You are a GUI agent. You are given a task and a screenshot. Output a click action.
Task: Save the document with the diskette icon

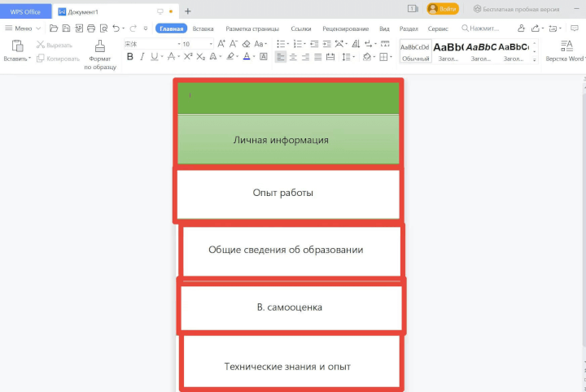pos(66,28)
